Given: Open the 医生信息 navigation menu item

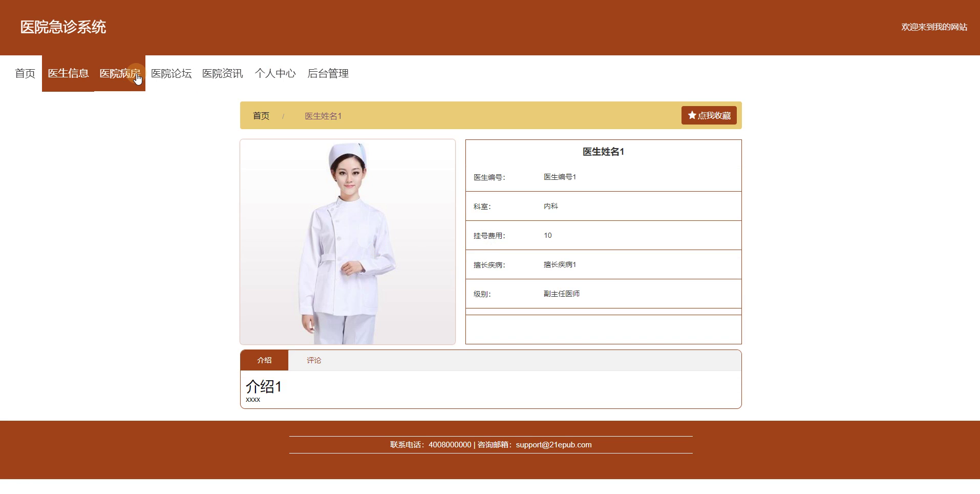Looking at the screenshot, I should (68, 73).
